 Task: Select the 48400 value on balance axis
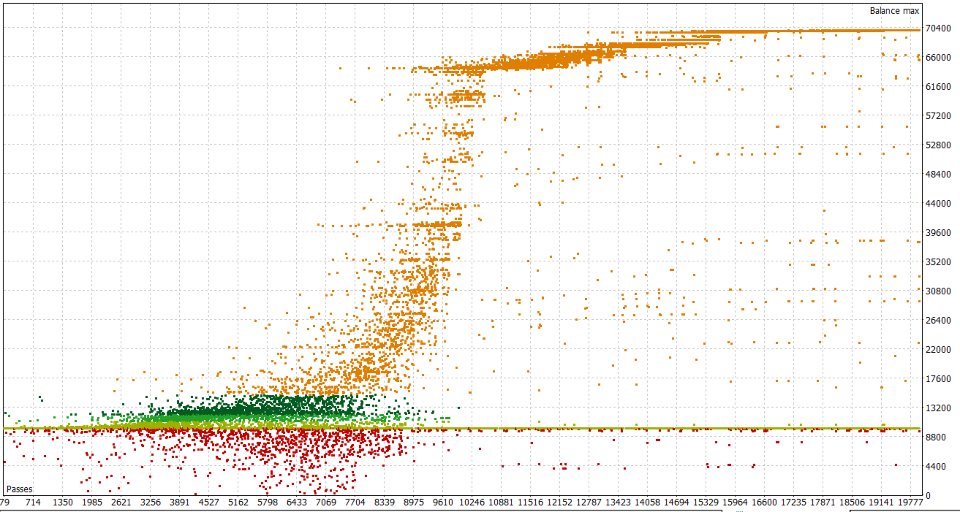[x=937, y=174]
